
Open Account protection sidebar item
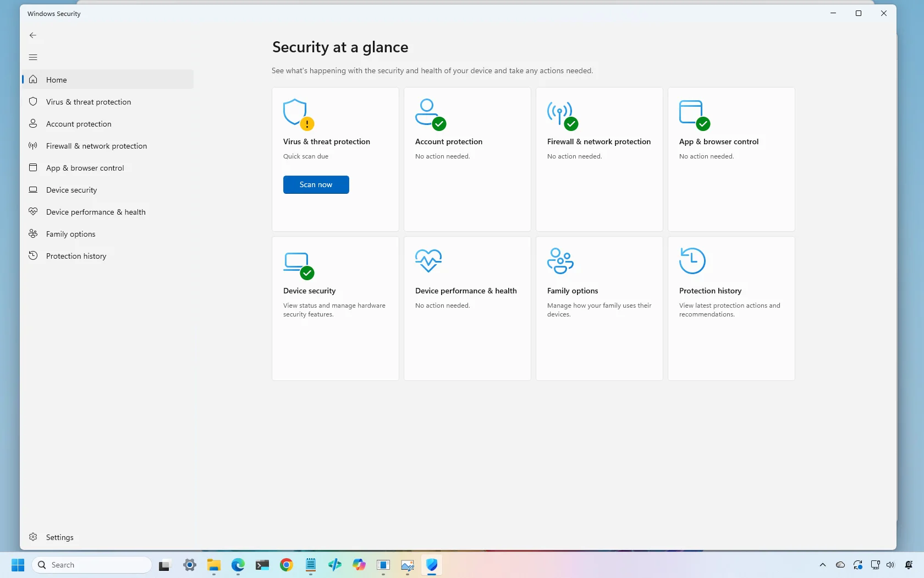tap(108, 124)
